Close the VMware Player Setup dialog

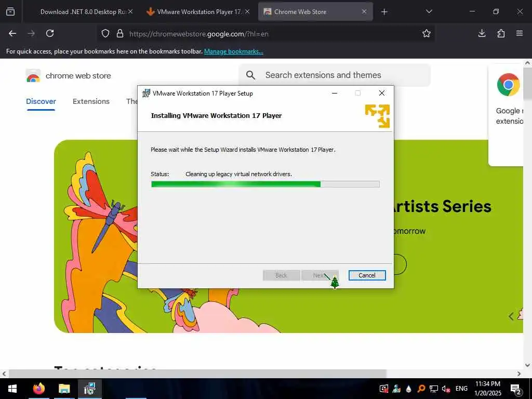382,94
